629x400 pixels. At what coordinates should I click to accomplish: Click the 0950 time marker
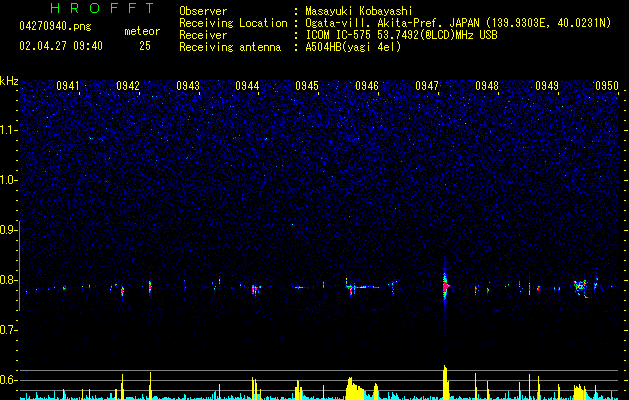(x=607, y=86)
